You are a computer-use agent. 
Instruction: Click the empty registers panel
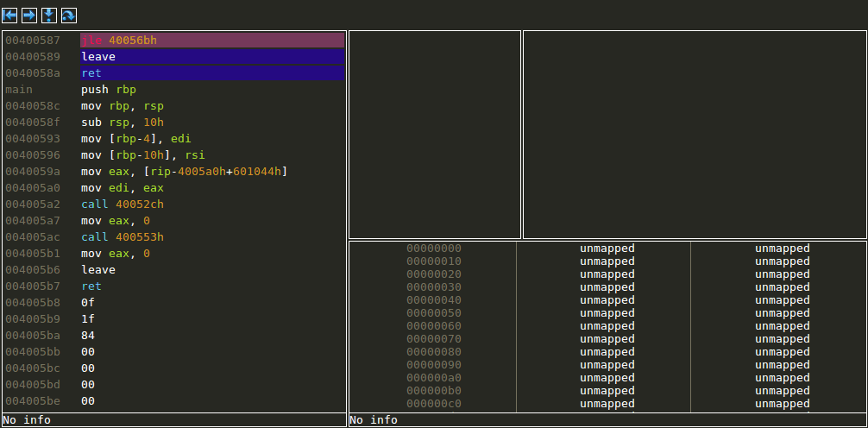click(435, 135)
